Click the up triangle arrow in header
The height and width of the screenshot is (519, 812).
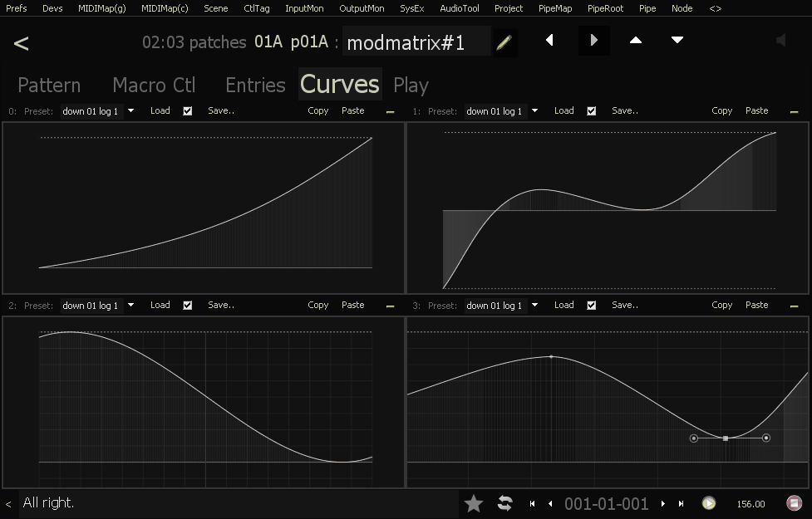(636, 40)
